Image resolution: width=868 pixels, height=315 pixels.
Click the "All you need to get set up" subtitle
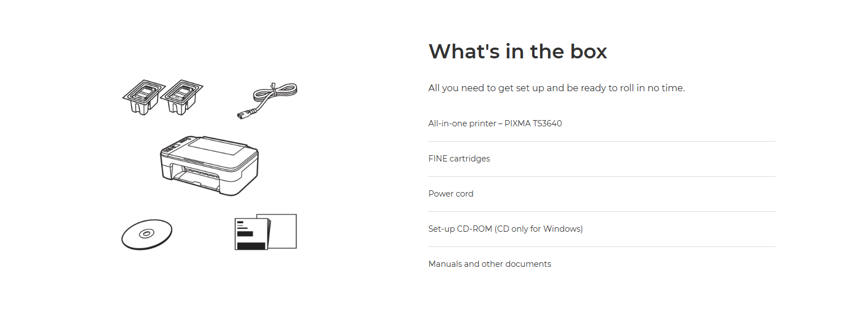coord(557,88)
